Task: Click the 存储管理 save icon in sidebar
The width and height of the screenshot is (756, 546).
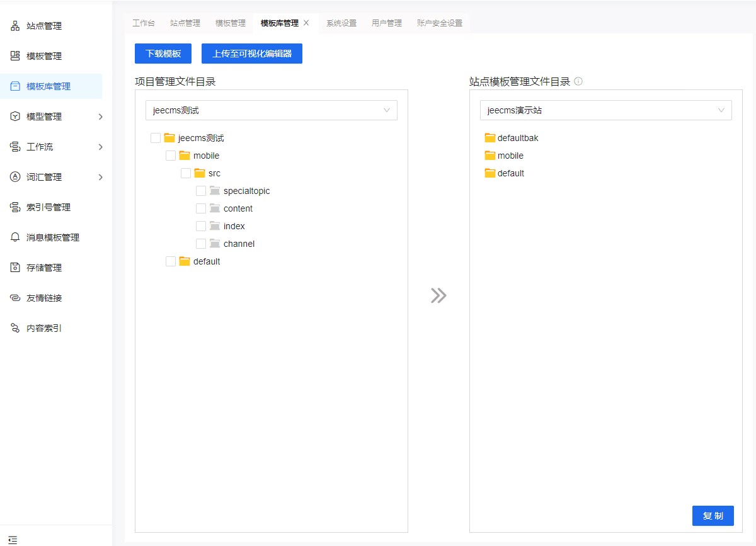Action: 15,268
